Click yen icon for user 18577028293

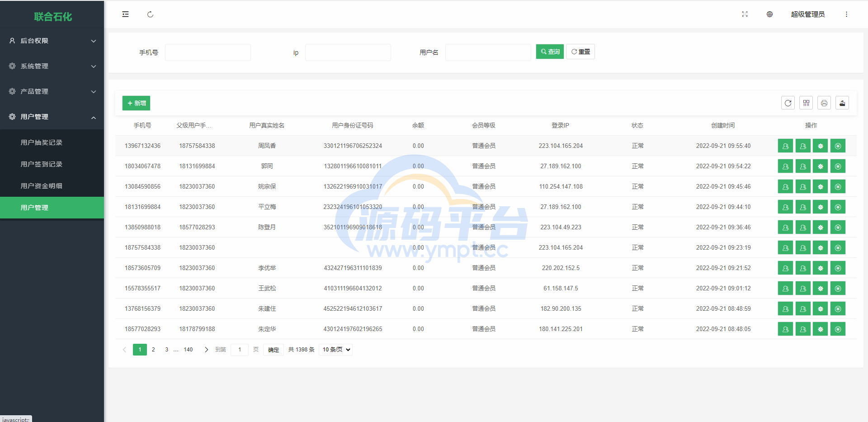coord(838,329)
